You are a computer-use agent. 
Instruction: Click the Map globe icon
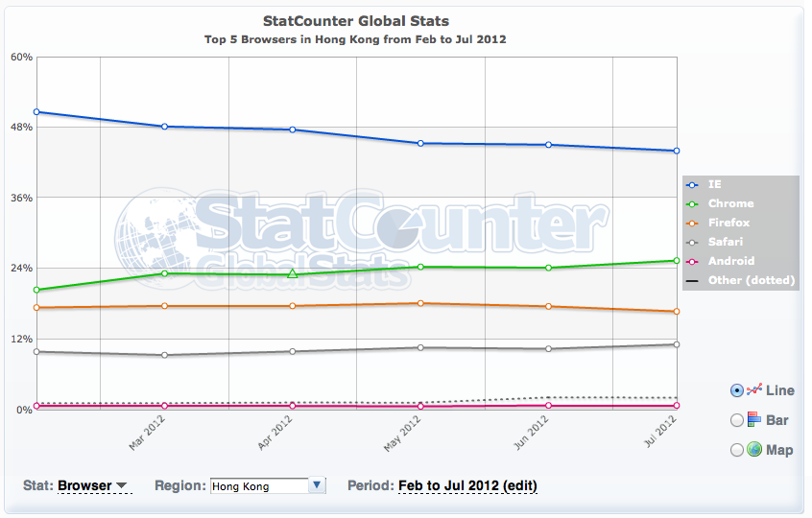[754, 449]
